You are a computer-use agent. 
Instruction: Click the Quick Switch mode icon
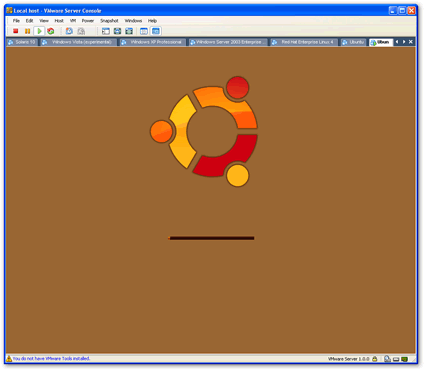pos(129,31)
